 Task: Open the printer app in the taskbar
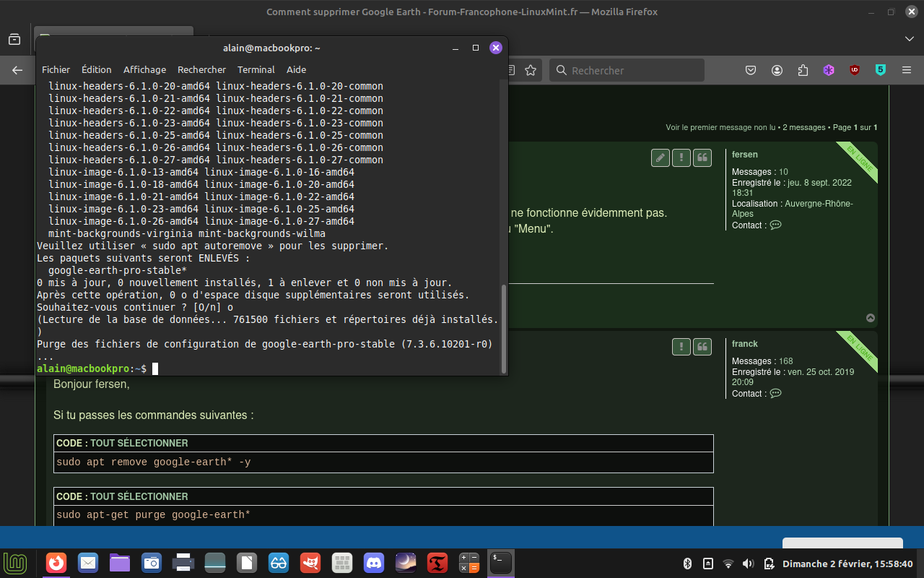[x=183, y=563]
